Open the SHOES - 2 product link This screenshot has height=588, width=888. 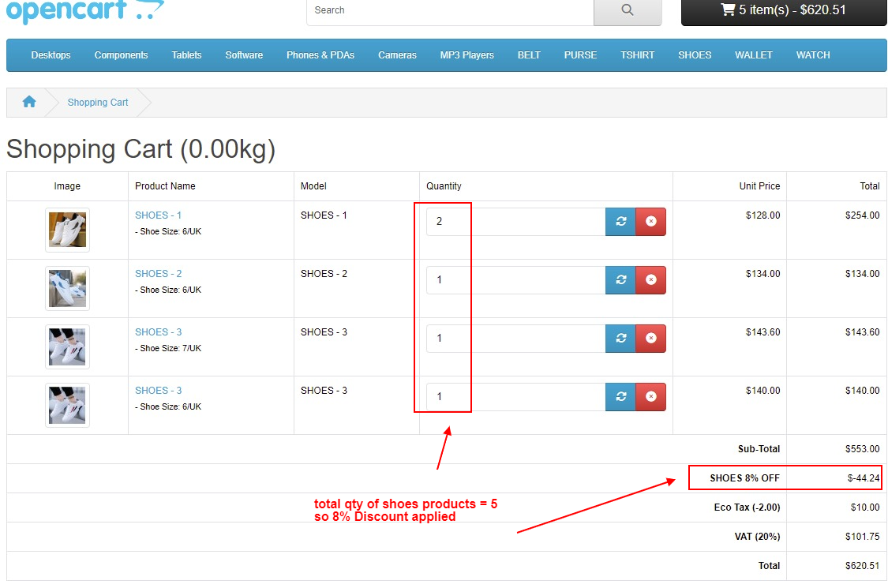click(x=158, y=274)
